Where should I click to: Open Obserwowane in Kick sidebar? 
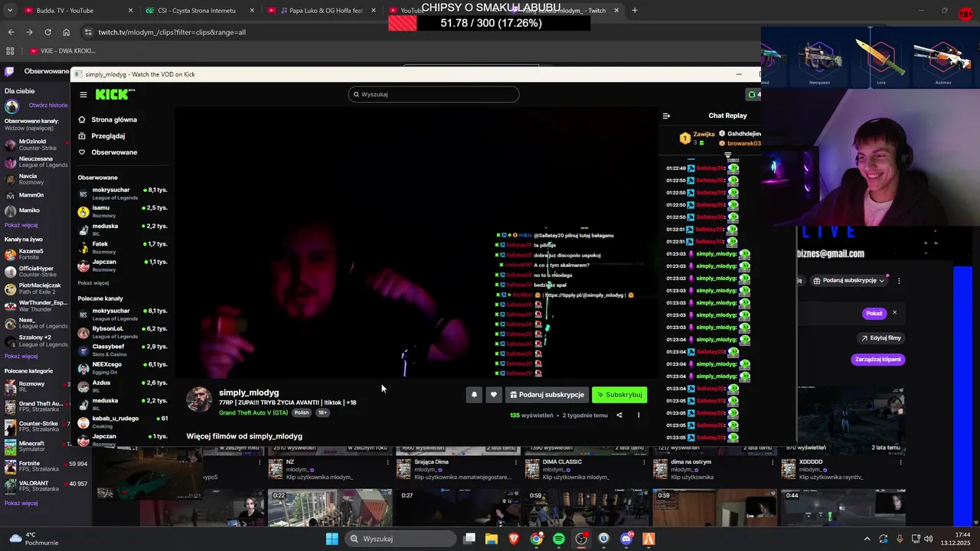coord(107,152)
